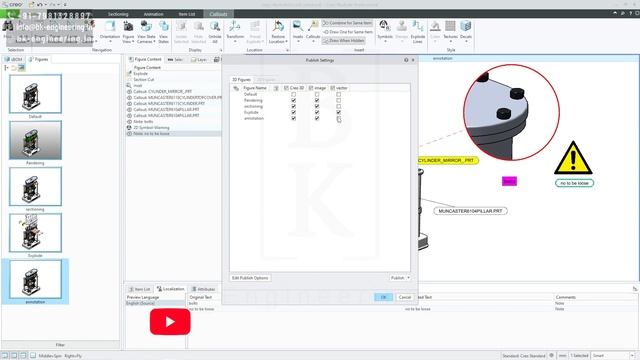Click Edit Publish Options button
Screen dimensions: 640x360
tap(250, 278)
